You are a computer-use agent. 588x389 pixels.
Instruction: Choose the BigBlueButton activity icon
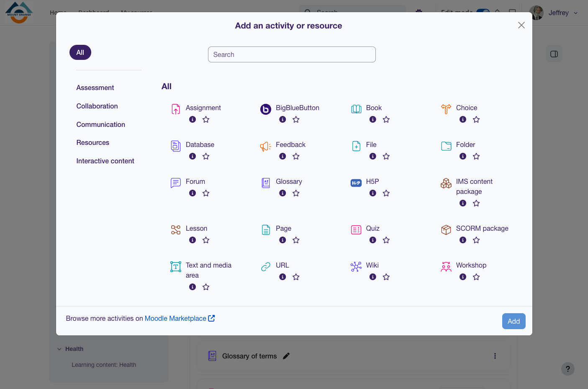(266, 109)
